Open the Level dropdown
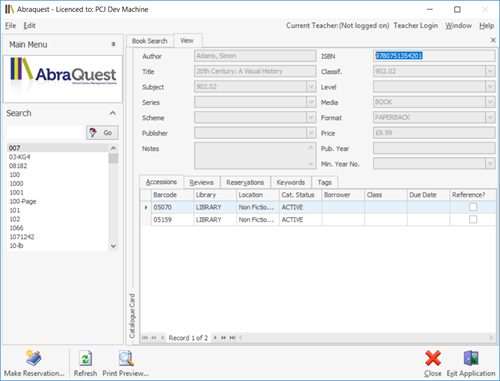 490,87
